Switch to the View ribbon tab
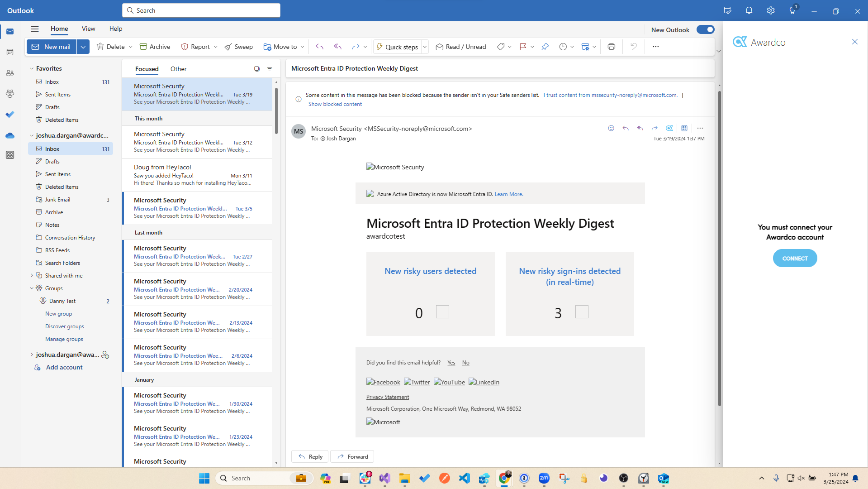The width and height of the screenshot is (868, 489). 88,29
